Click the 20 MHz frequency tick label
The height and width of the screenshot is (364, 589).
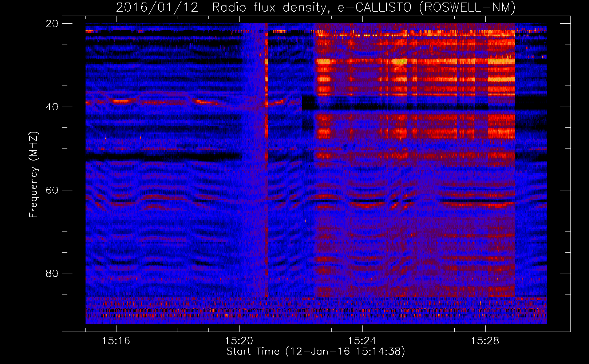coord(52,24)
